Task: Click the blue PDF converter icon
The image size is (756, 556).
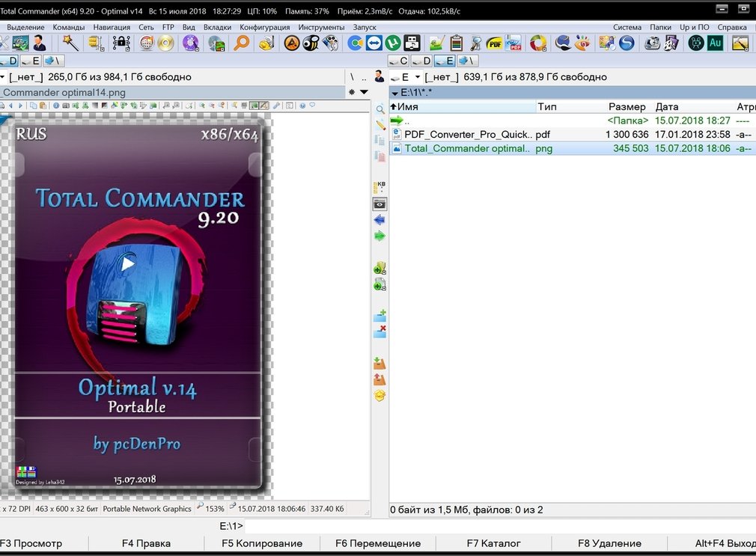Action: click(x=514, y=43)
